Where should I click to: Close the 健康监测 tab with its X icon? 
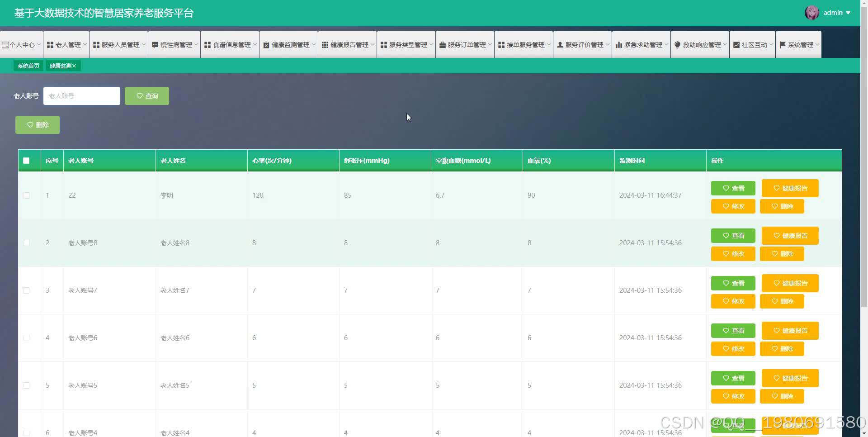pyautogui.click(x=75, y=66)
